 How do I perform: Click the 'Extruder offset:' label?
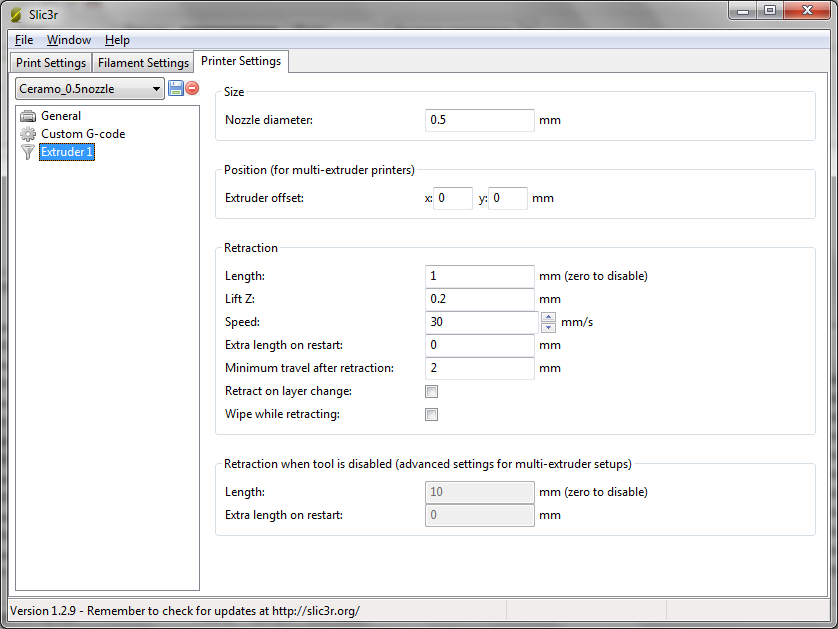point(265,198)
